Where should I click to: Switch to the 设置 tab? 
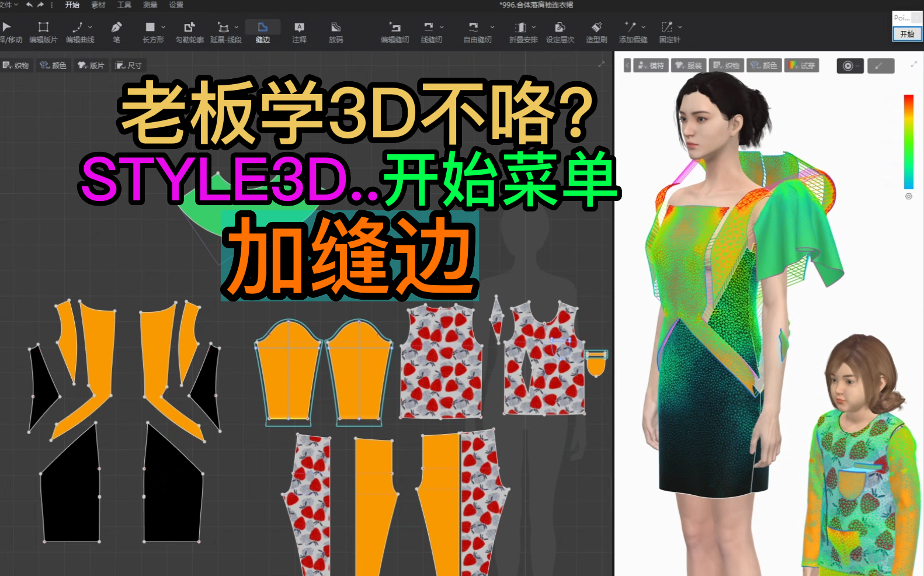(x=176, y=5)
